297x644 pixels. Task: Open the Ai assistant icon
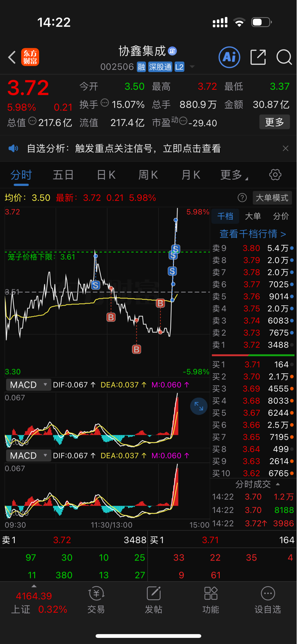pos(229,57)
